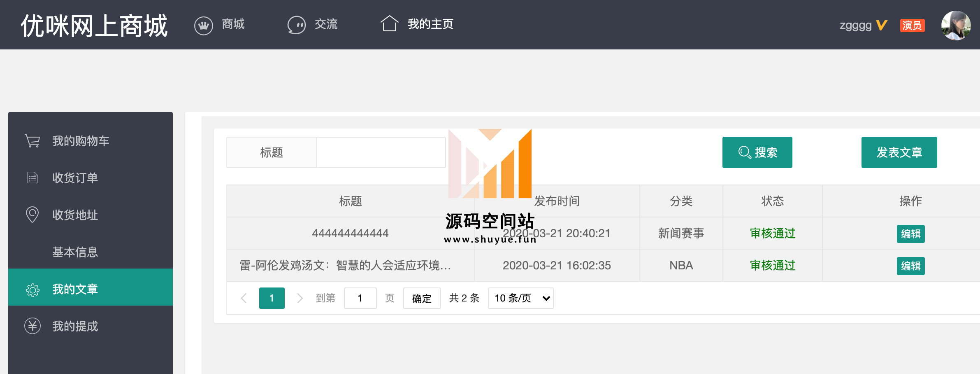Viewport: 980px width, 374px height.
Task: Open the user avatar photo
Action: (956, 26)
